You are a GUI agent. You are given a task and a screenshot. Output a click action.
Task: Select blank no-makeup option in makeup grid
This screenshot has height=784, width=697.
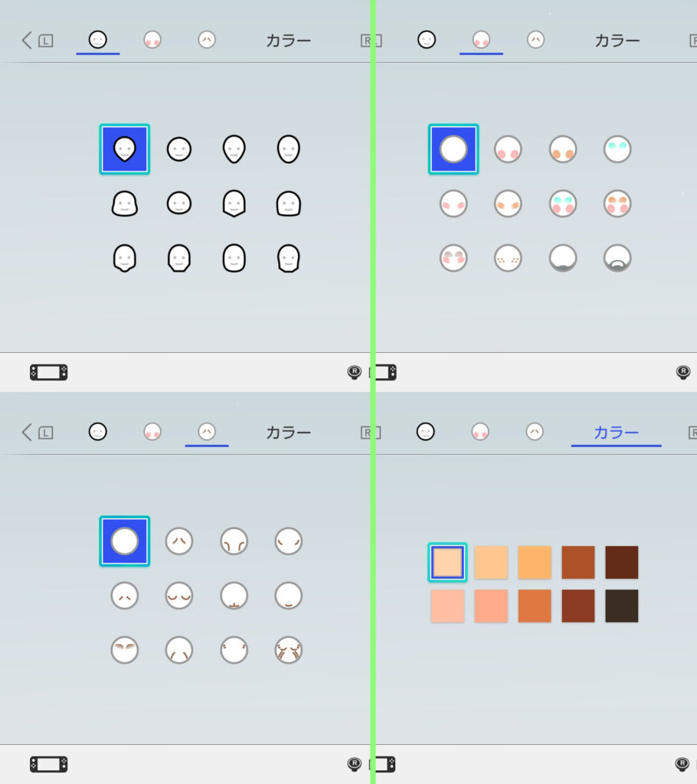(453, 149)
